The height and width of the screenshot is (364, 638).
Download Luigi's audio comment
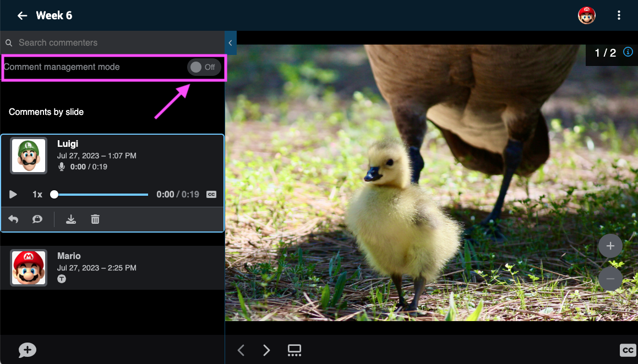point(70,219)
